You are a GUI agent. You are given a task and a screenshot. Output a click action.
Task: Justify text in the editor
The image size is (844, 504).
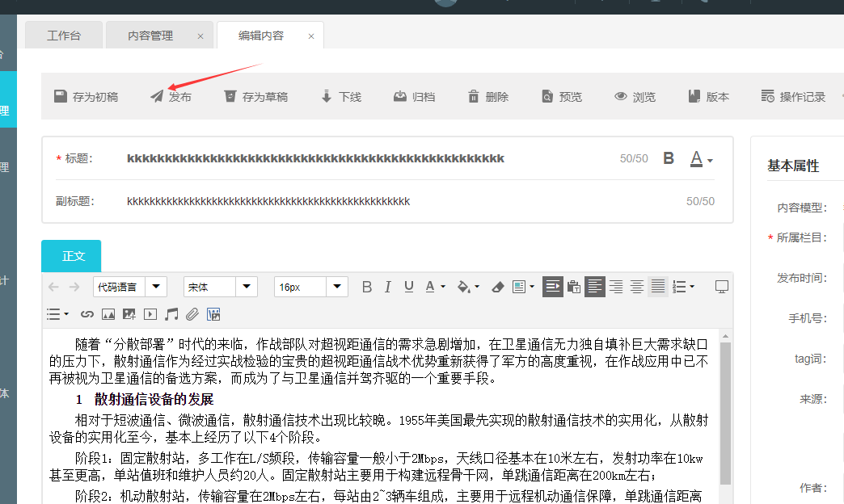(x=658, y=287)
